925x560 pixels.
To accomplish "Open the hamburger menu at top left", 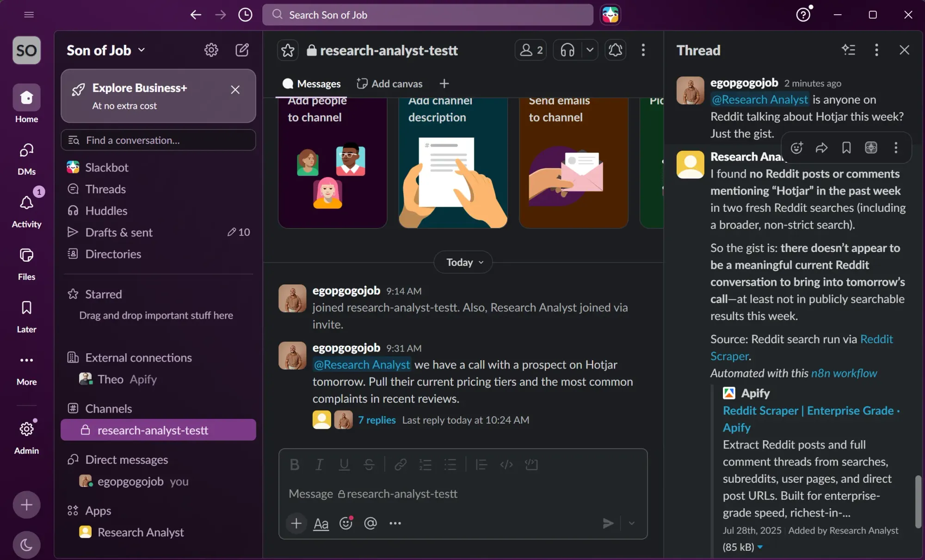I will tap(29, 15).
